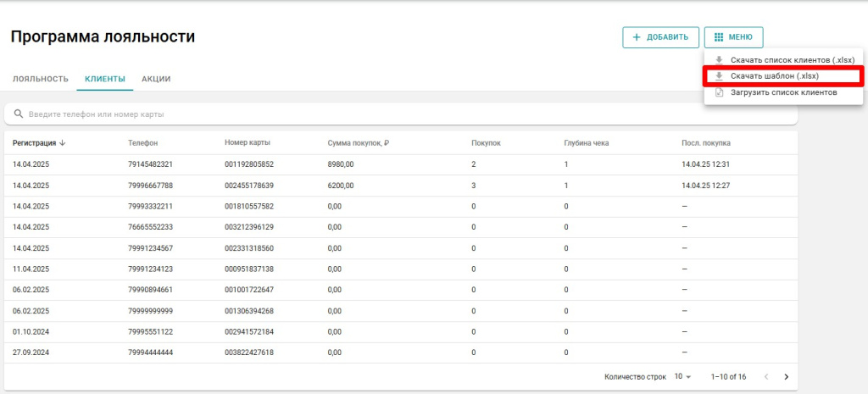The width and height of the screenshot is (868, 394).
Task: Sort by Сумма покупок column header
Action: click(x=358, y=143)
